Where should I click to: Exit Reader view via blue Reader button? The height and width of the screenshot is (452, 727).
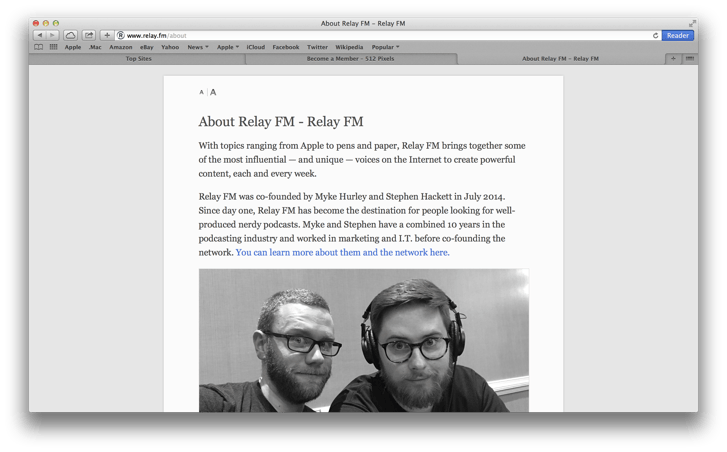[x=677, y=35]
